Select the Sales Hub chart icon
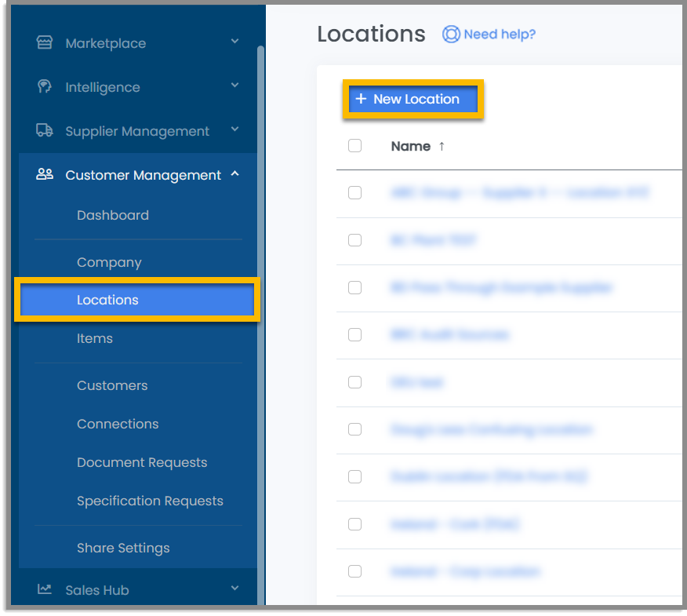 click(x=45, y=589)
